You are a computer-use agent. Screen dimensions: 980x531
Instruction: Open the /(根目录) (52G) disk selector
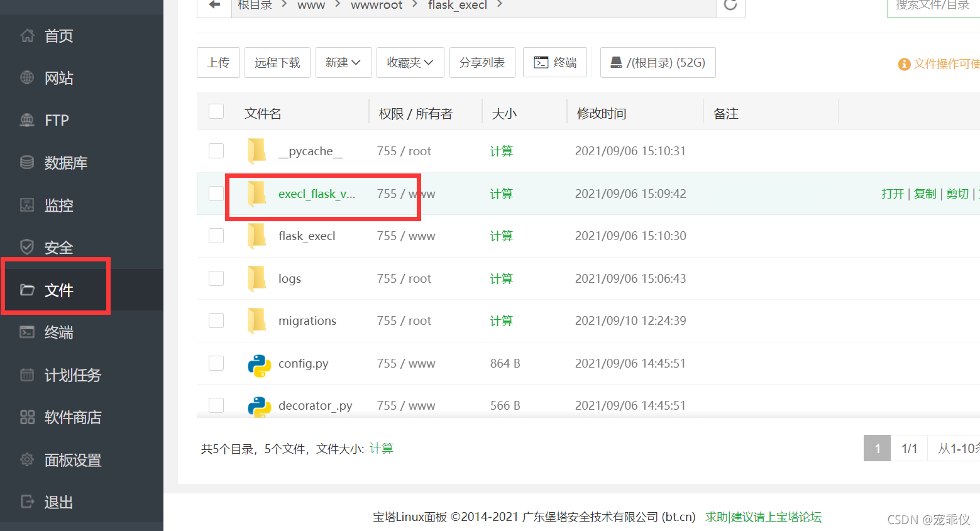point(658,62)
